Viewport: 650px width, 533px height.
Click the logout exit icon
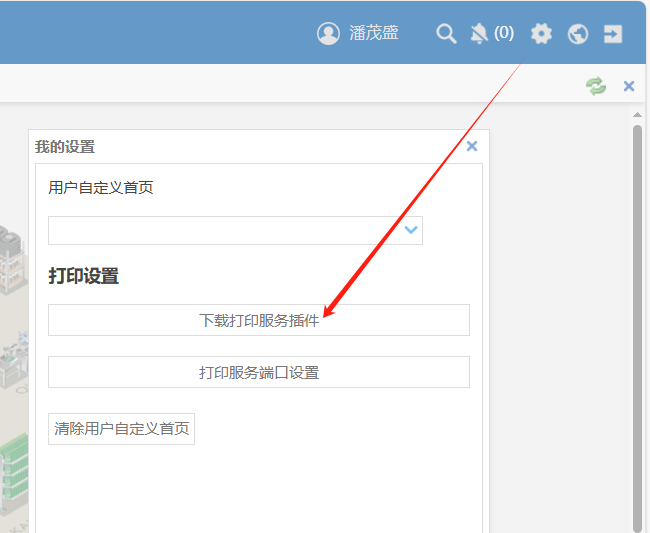click(613, 34)
